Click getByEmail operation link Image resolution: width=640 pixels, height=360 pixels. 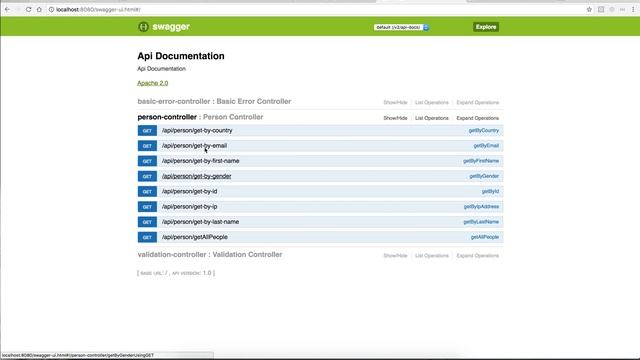pyautogui.click(x=486, y=146)
